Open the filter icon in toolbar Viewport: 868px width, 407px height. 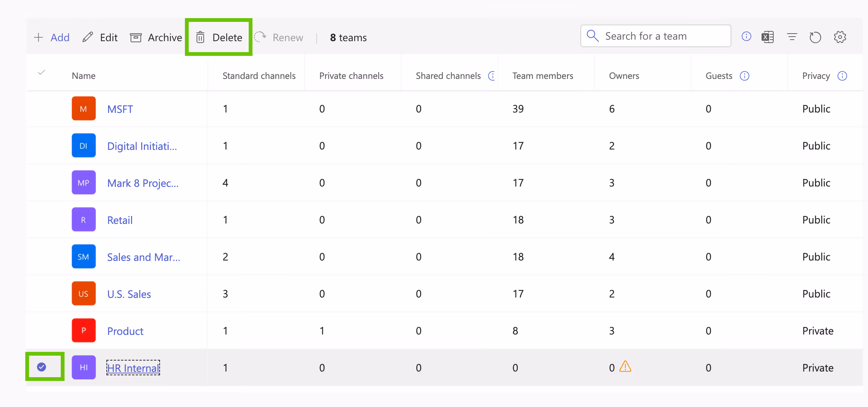792,37
